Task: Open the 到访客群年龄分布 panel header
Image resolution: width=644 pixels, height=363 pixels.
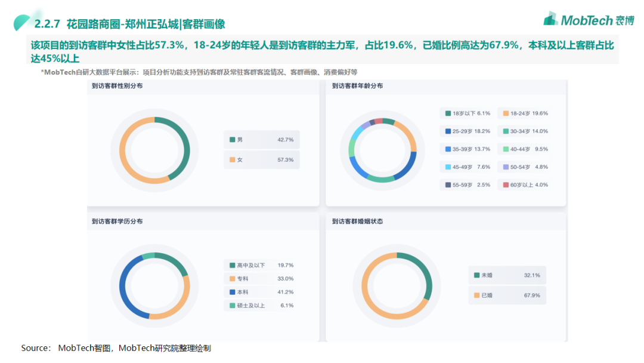Action: pyautogui.click(x=358, y=86)
